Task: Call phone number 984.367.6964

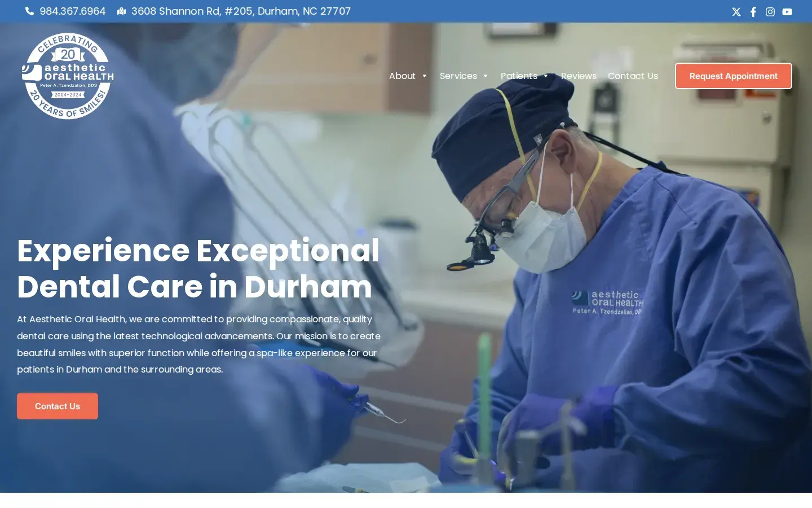Action: [73, 11]
